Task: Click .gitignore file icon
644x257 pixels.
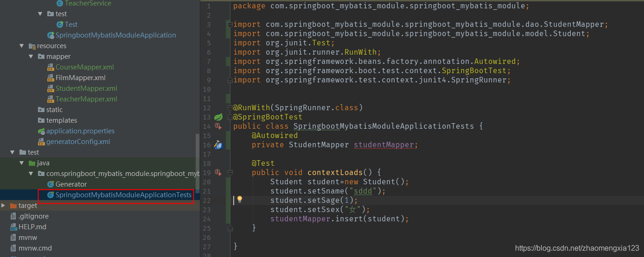Action: pos(14,216)
